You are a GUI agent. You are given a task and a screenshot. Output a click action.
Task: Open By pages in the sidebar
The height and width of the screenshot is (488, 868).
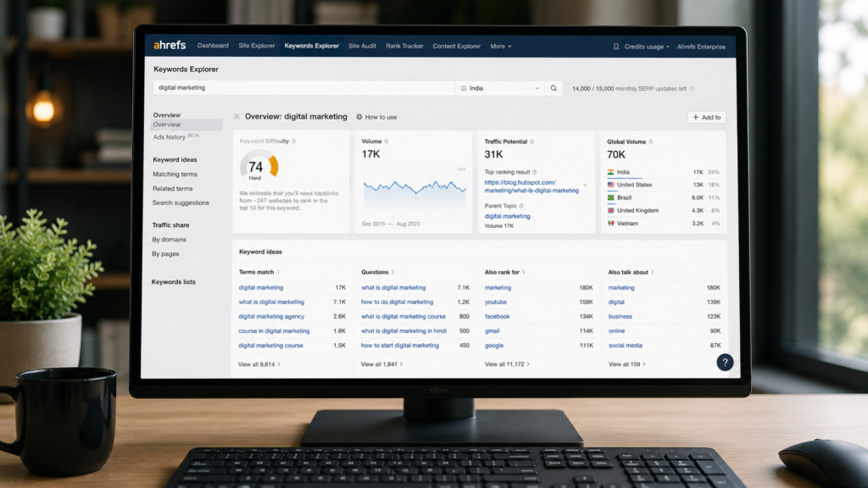165,254
